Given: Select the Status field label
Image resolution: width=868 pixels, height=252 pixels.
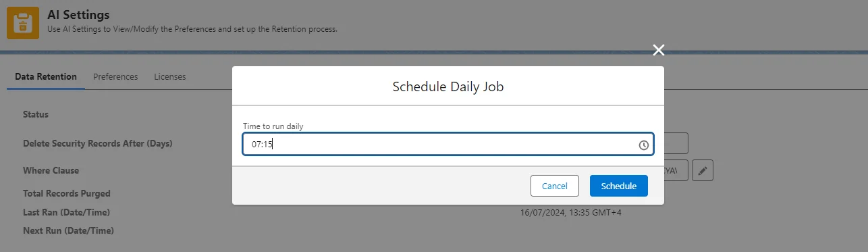Looking at the screenshot, I should [36, 114].
